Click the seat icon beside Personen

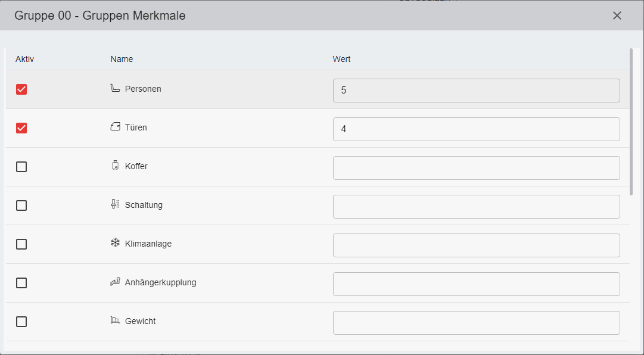click(x=115, y=88)
